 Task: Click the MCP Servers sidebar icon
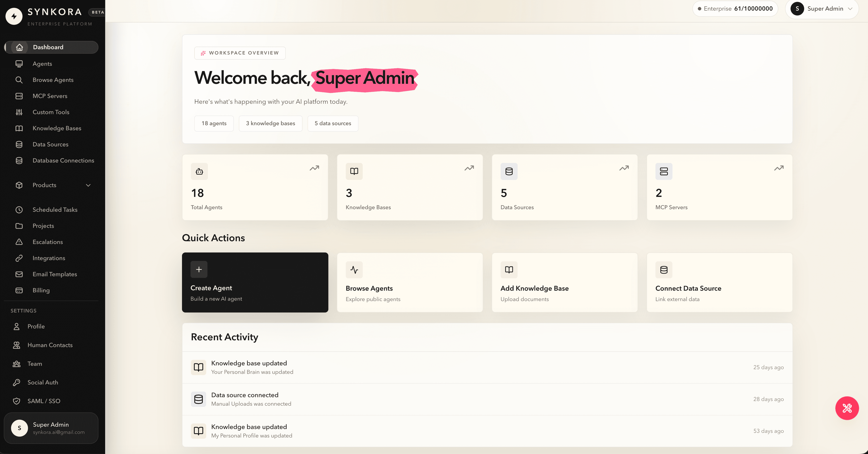pyautogui.click(x=19, y=96)
